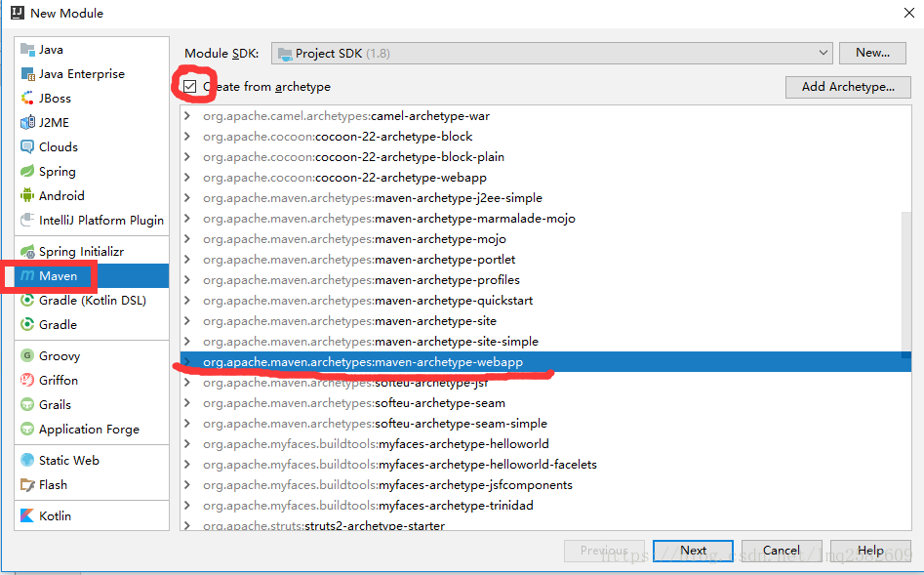Select myfaces-archetype-trinidad row text
Screen dimensions: 924x575
368,506
